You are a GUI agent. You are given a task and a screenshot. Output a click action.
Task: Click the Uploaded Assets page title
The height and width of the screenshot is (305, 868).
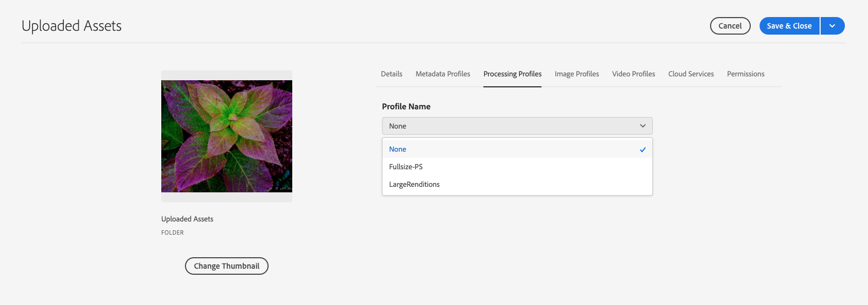click(72, 26)
